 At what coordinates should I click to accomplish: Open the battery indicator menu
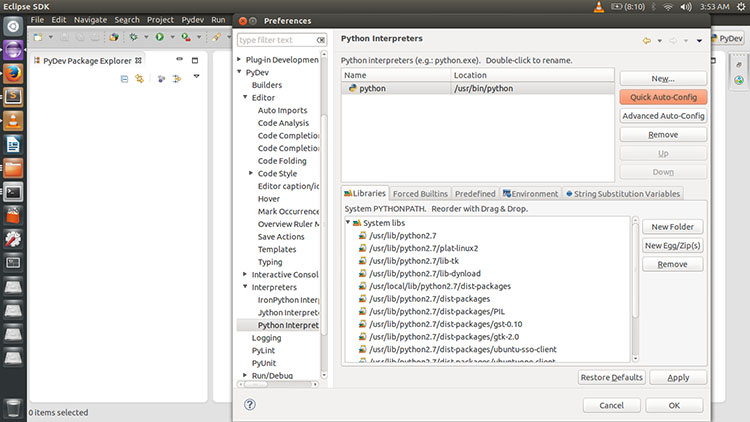pyautogui.click(x=628, y=7)
